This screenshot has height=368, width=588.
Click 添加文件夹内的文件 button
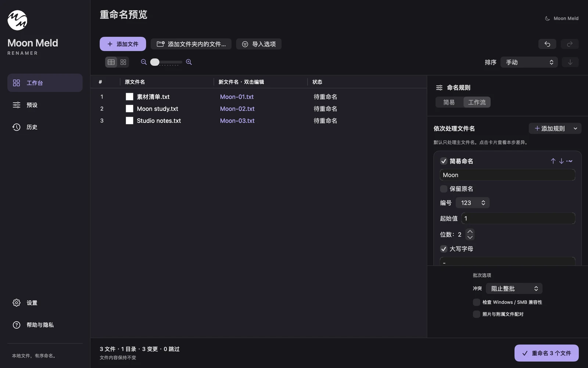pyautogui.click(x=191, y=44)
